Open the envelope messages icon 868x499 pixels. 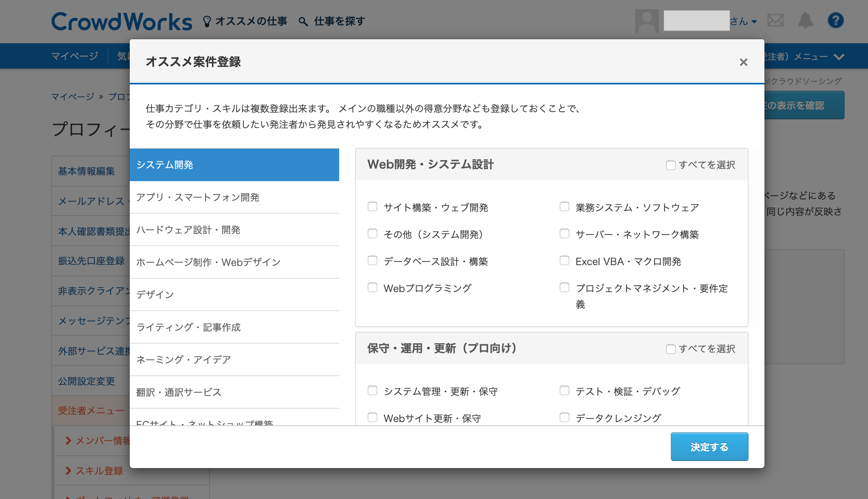coord(775,21)
